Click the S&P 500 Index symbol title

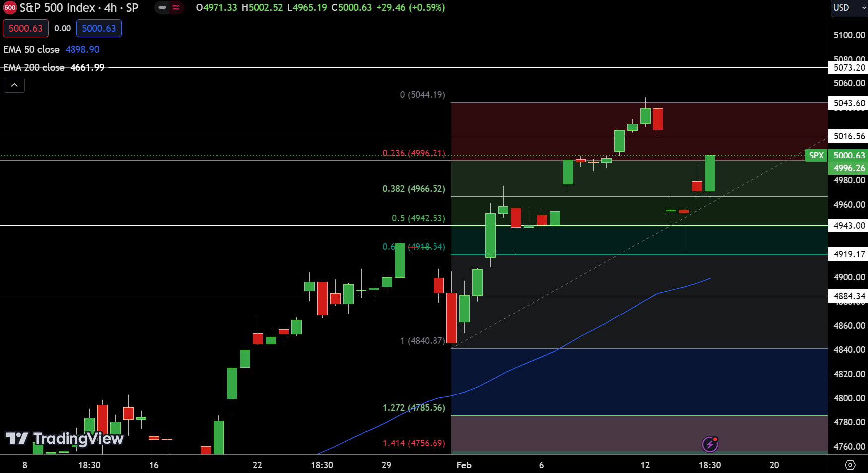pyautogui.click(x=79, y=8)
